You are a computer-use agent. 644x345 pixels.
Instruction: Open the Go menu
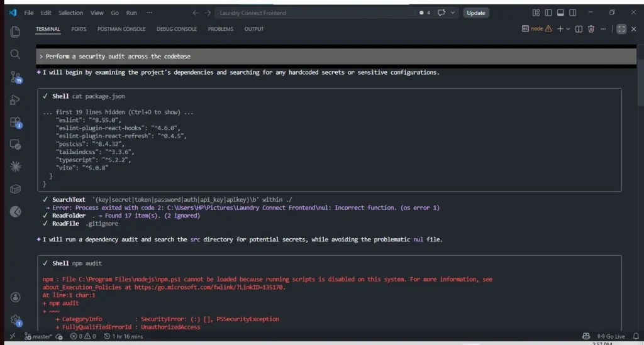[x=114, y=13]
